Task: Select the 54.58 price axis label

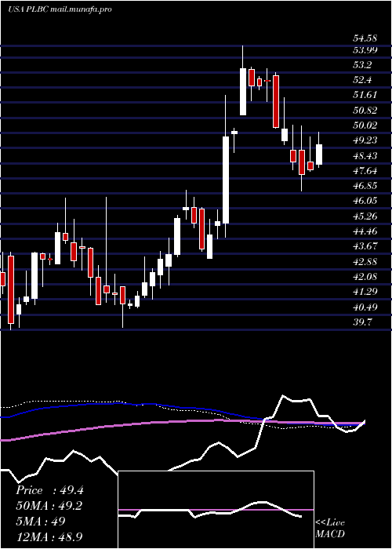Action: pyautogui.click(x=364, y=38)
